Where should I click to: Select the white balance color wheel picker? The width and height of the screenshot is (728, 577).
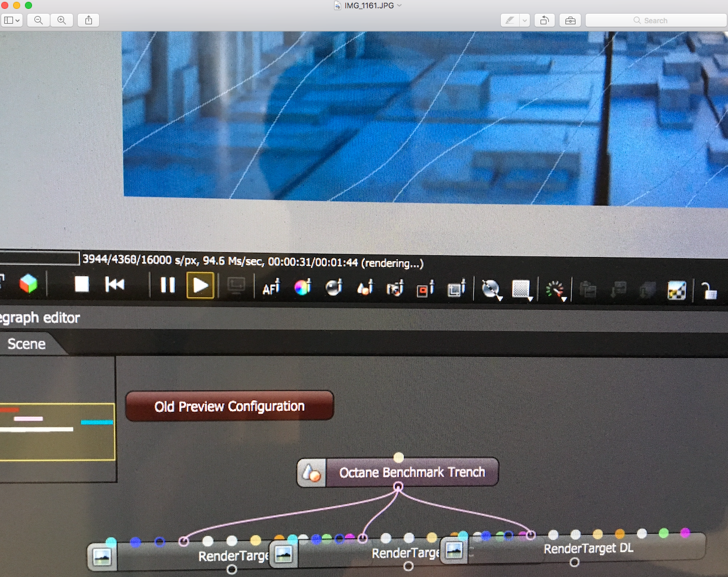coord(303,288)
